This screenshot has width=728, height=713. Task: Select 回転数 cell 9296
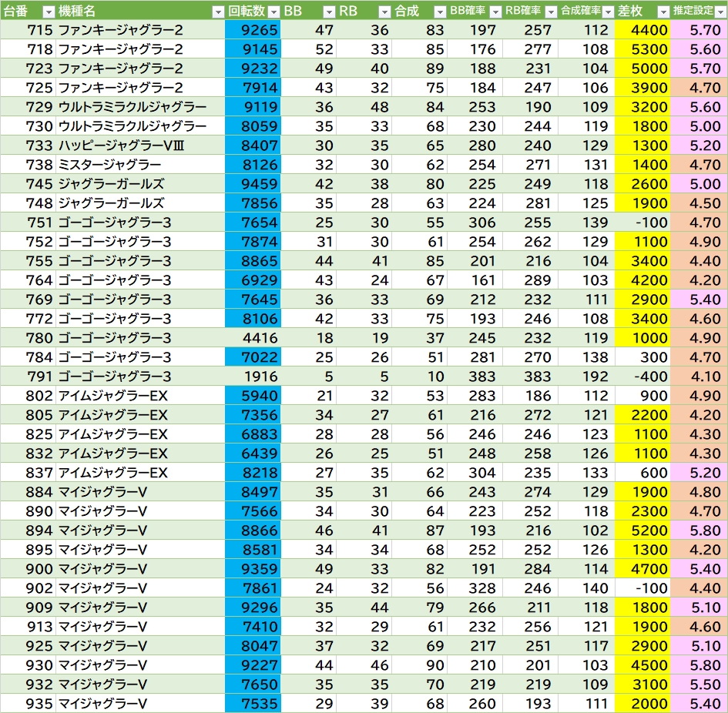tap(253, 608)
